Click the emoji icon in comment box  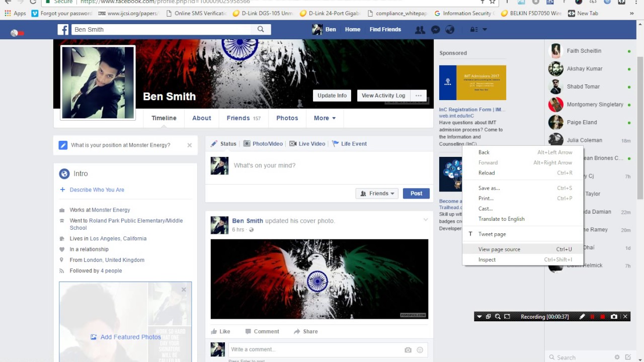click(x=420, y=350)
